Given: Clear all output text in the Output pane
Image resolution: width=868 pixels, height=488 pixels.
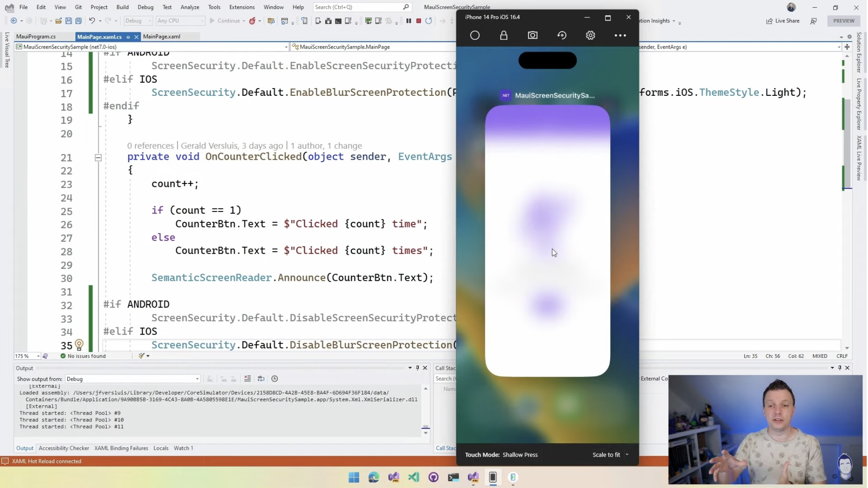Looking at the screenshot, I should 247,379.
